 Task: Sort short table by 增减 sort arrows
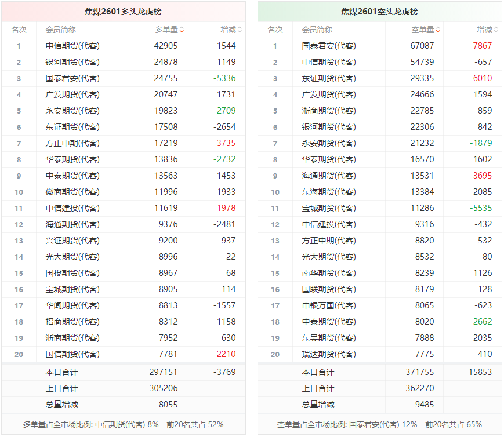496,30
